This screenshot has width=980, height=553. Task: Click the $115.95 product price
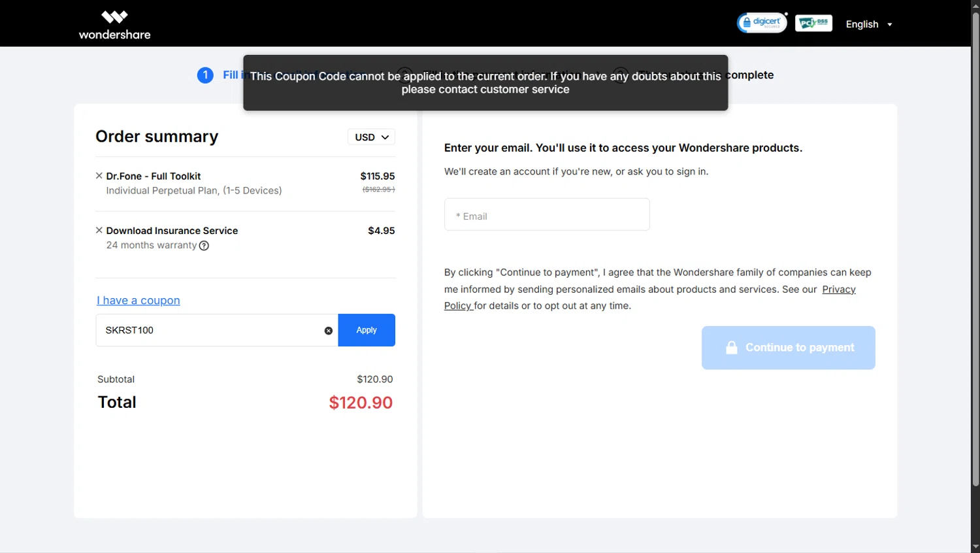378,176
